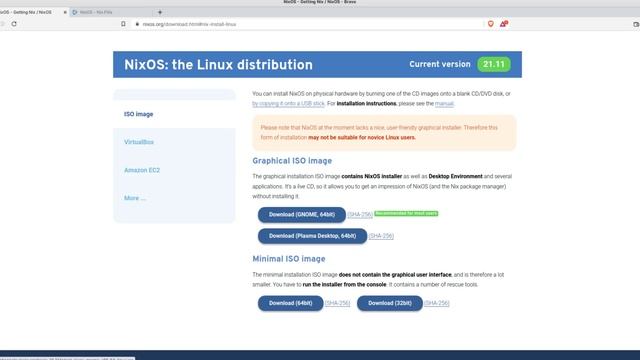Open SHA-256 link for minimal 32bit download
This screenshot has width=640, height=360.
coord(437,303)
